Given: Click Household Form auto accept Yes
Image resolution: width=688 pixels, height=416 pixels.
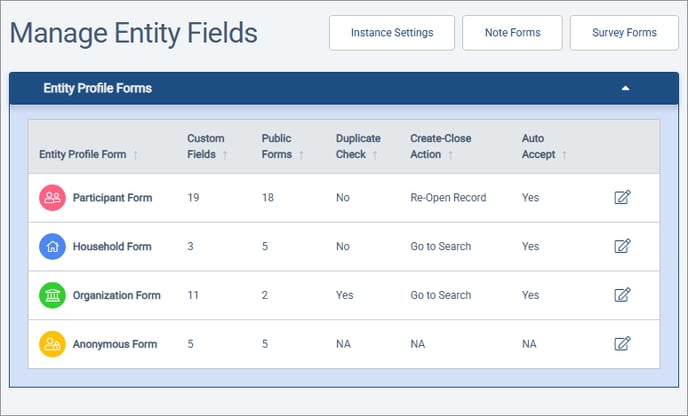Looking at the screenshot, I should [530, 246].
